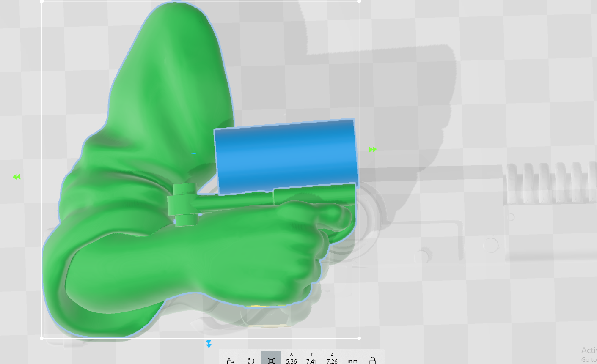The height and width of the screenshot is (364, 597).
Task: Grab the top-left bounding box corner handle
Action: coord(42,1)
